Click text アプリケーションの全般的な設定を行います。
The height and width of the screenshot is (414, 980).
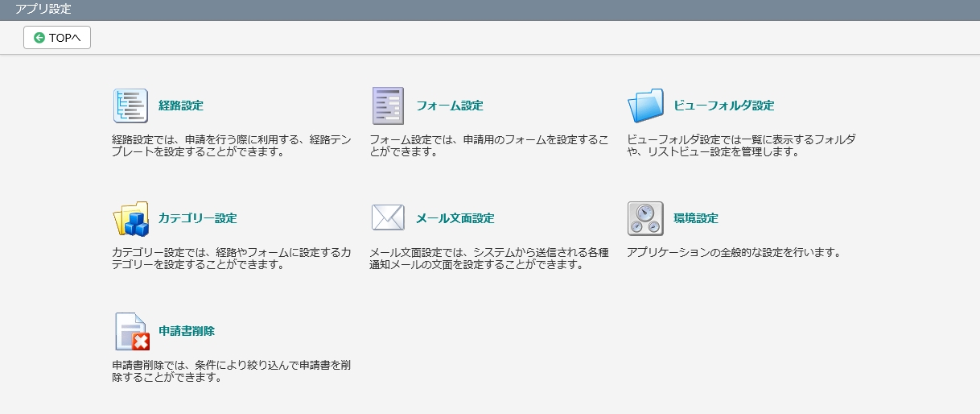coord(734,252)
